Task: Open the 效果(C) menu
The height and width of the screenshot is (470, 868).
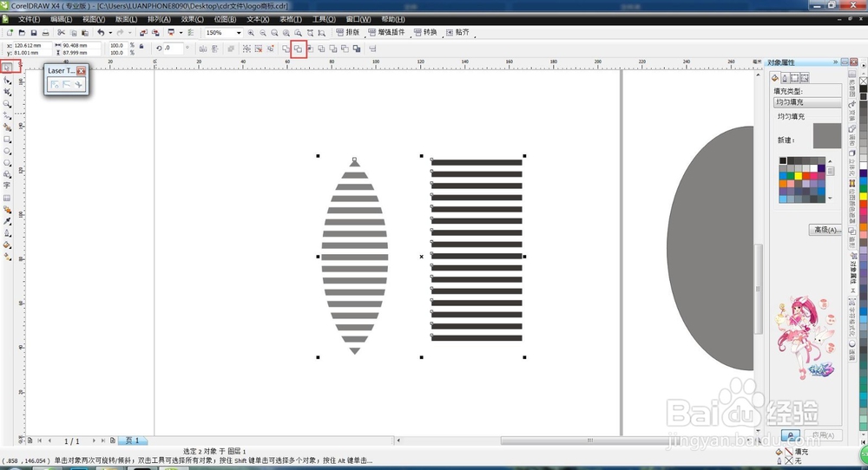Action: click(x=192, y=19)
